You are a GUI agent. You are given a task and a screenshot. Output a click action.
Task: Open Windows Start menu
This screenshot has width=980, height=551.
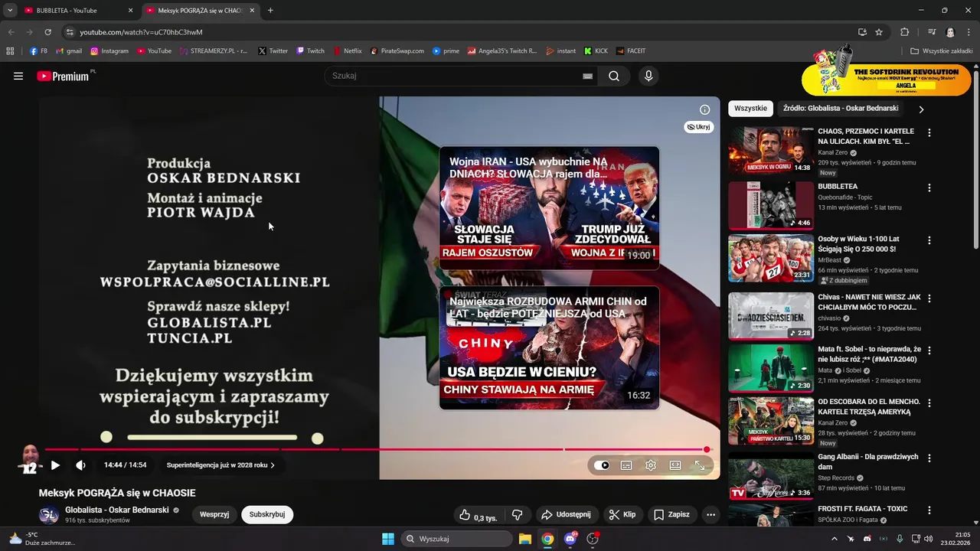388,539
